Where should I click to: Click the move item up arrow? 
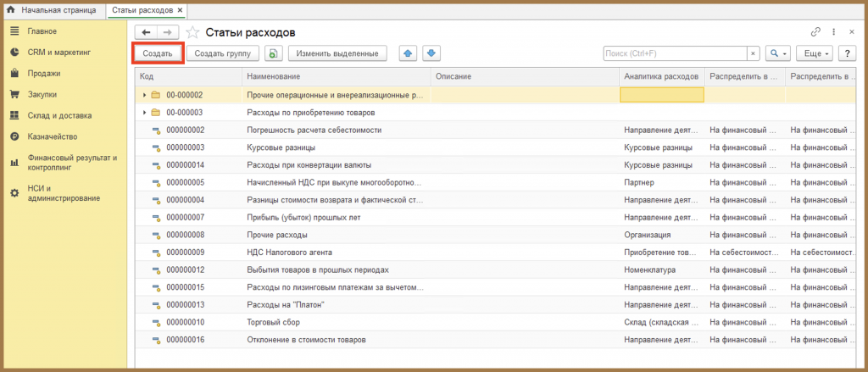tap(408, 53)
